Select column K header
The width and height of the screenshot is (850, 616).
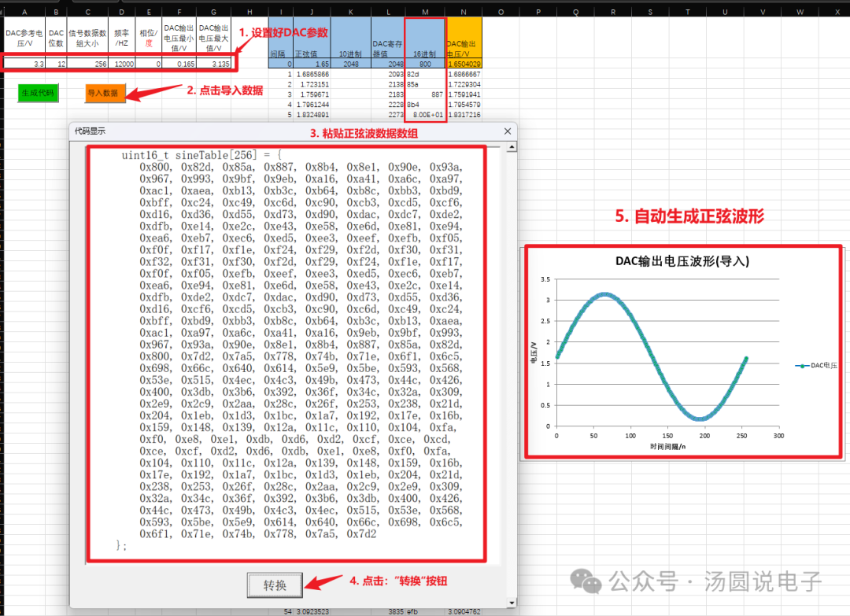tap(351, 12)
